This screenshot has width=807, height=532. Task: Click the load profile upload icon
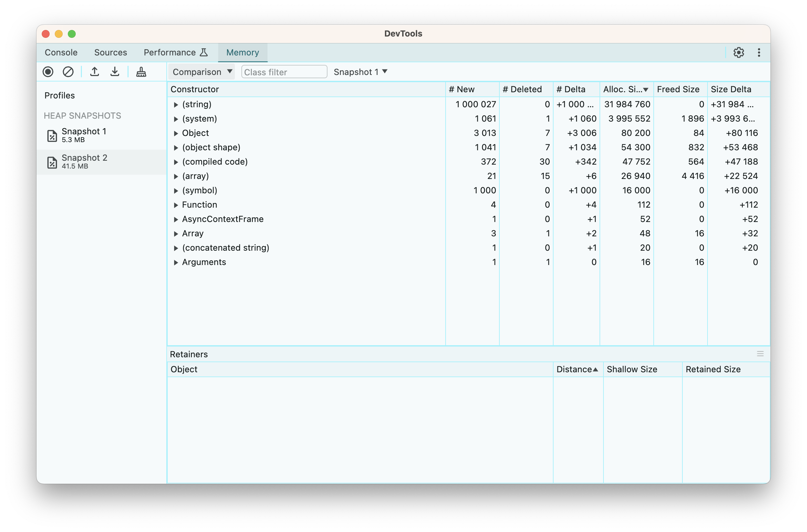[95, 72]
